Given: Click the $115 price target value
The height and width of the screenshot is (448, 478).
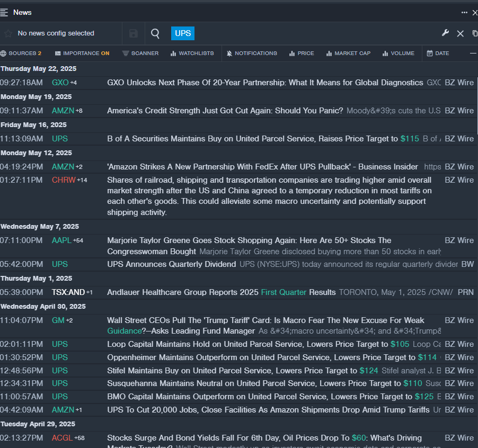Looking at the screenshot, I should click(410, 139).
